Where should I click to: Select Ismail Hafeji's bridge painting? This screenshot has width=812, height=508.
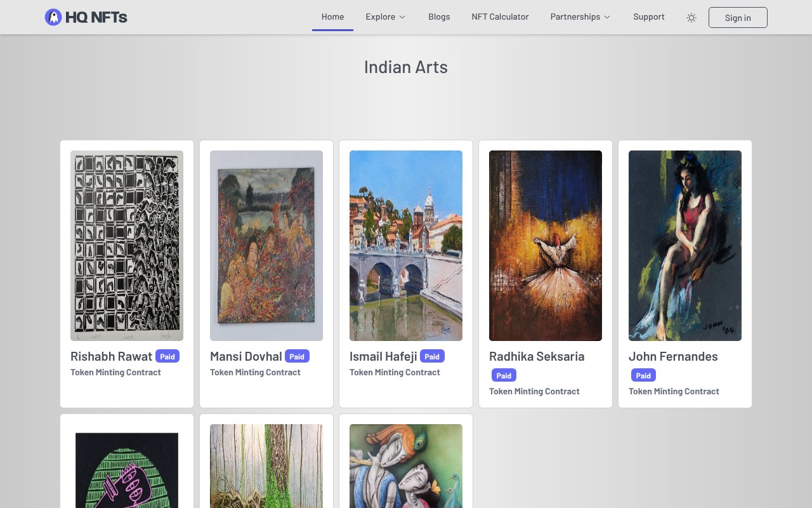point(406,245)
